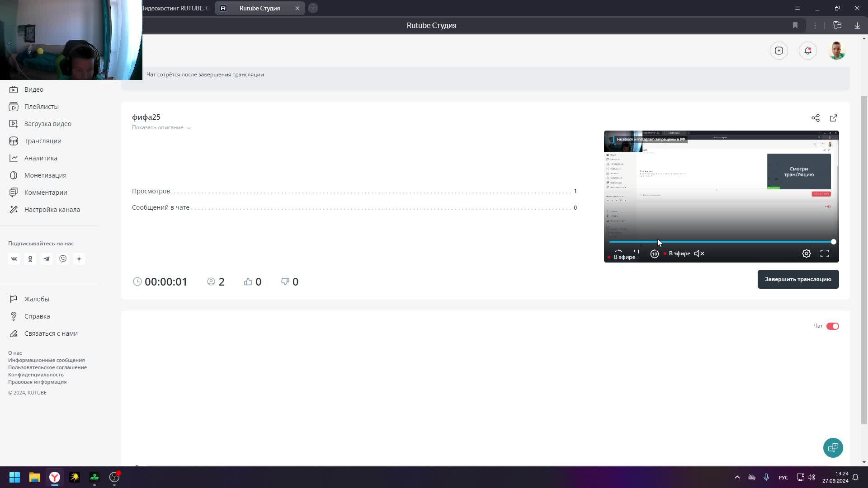Expand the system tray hidden icons chevron

pyautogui.click(x=737, y=477)
